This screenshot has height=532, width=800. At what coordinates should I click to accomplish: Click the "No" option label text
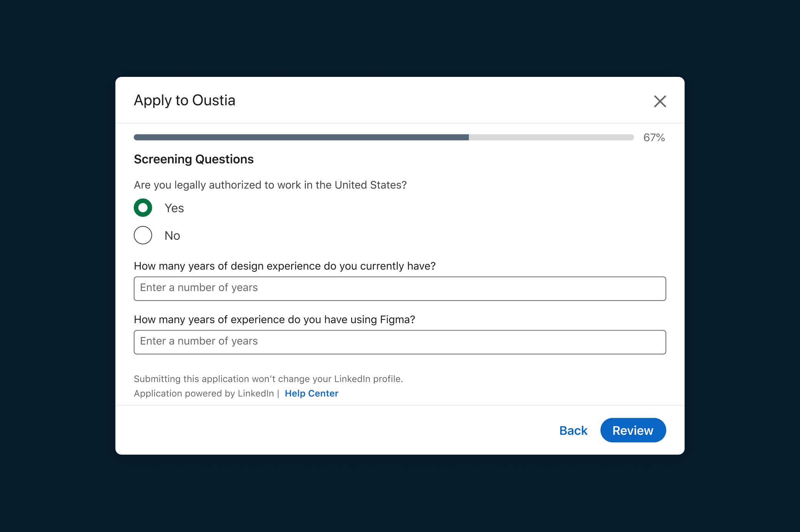point(172,236)
